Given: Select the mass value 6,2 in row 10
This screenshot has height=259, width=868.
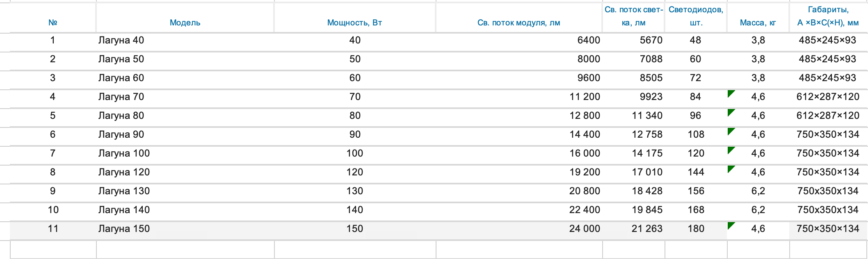Looking at the screenshot, I should point(758,210).
